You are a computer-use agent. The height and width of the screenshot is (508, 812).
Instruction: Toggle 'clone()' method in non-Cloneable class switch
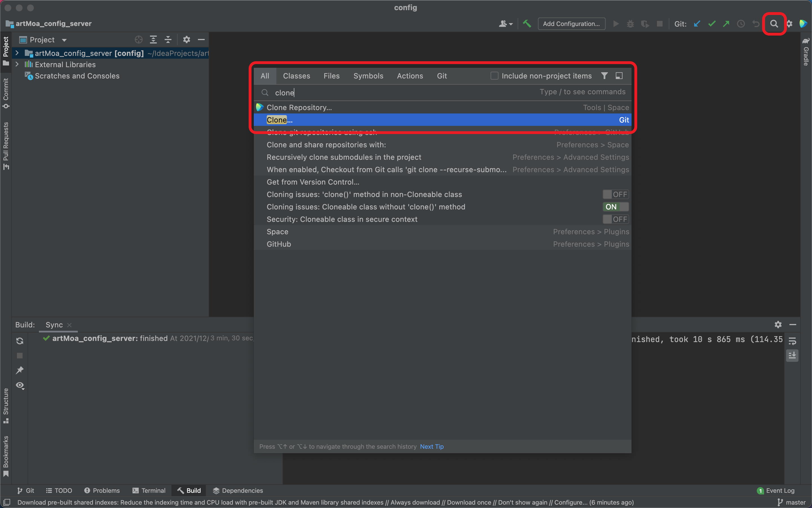615,194
